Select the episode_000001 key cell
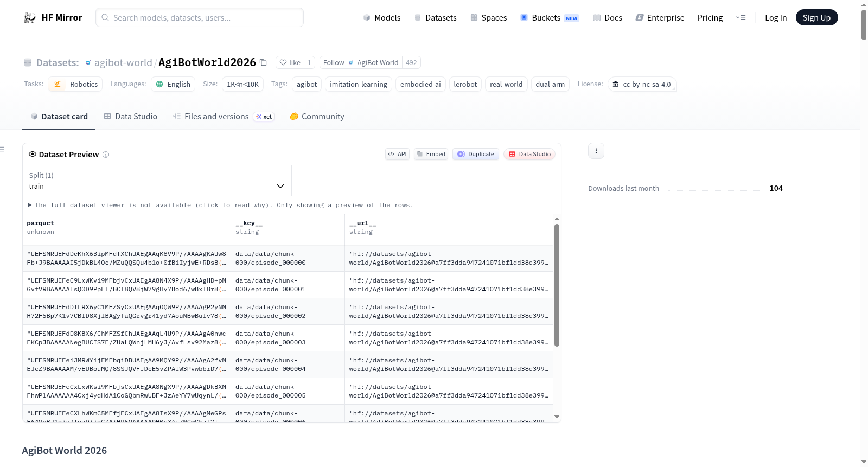The width and height of the screenshot is (868, 467). coord(288,285)
